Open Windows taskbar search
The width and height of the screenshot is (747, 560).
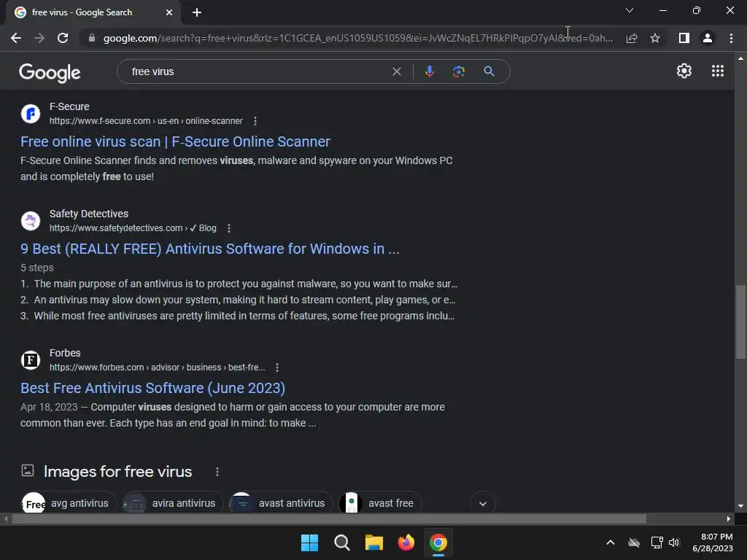pyautogui.click(x=342, y=542)
